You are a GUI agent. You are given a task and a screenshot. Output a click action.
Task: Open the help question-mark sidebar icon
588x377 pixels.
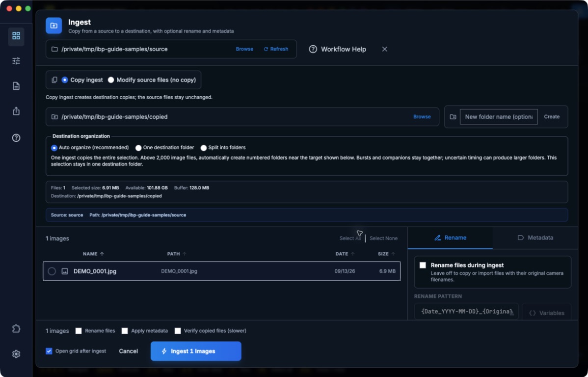[16, 137]
